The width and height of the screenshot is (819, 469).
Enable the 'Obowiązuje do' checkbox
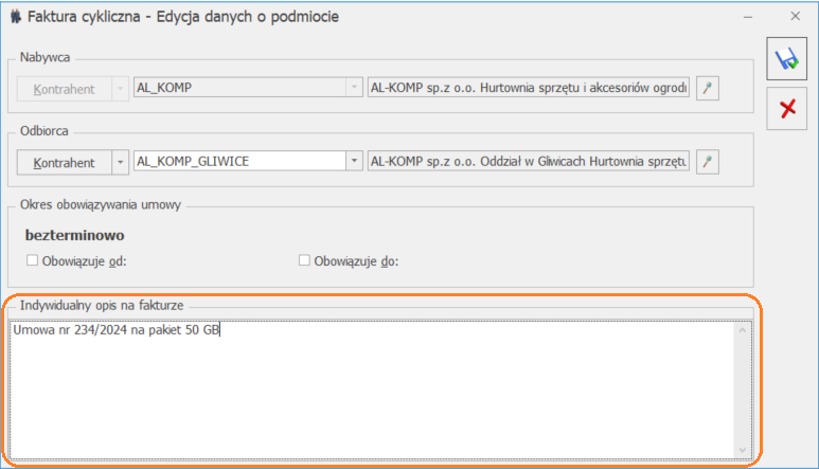pyautogui.click(x=305, y=261)
